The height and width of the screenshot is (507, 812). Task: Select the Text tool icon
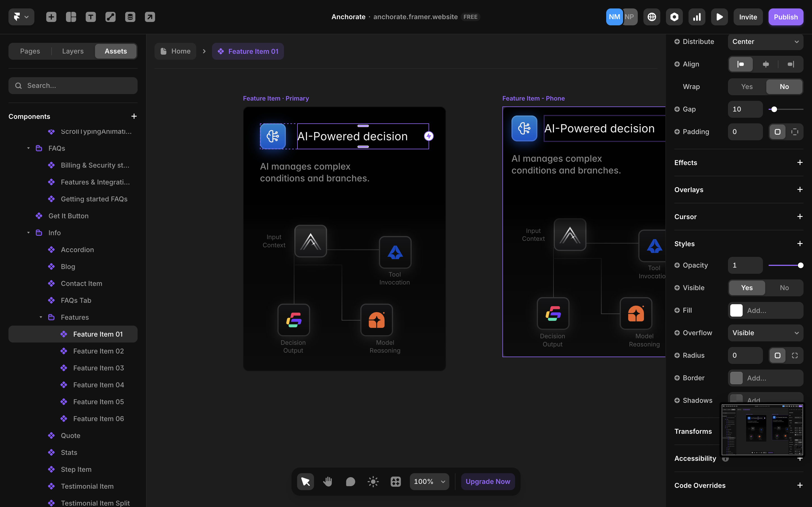91,17
